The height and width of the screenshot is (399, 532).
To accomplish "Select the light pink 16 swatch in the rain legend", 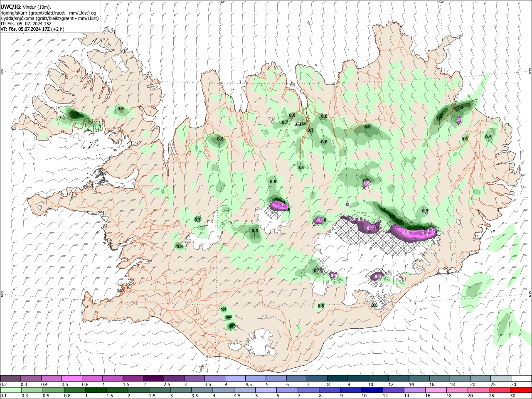I will [435, 390].
